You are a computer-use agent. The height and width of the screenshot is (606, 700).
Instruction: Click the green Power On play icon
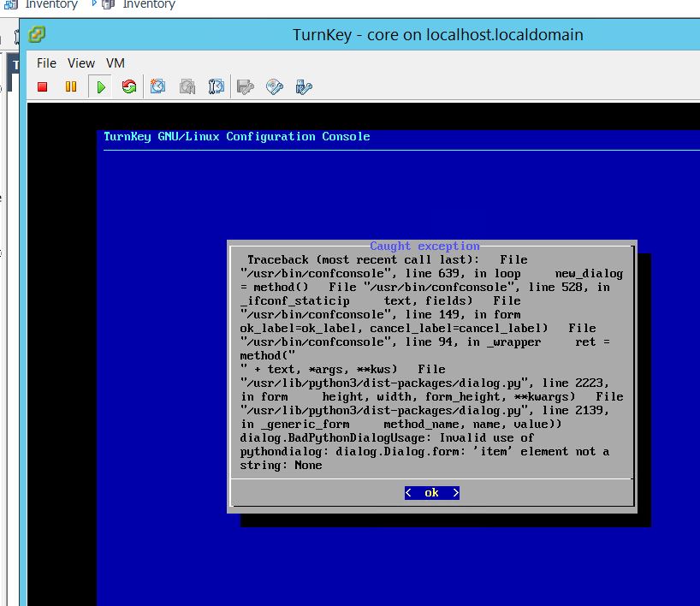[101, 86]
